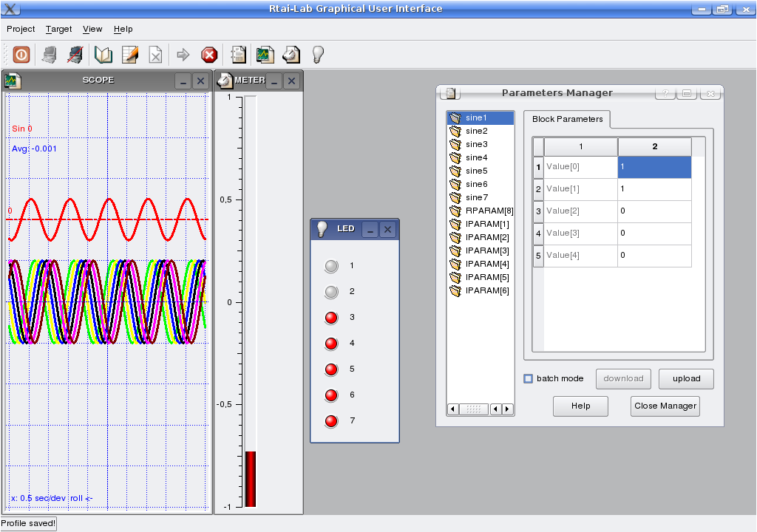Click the red power exit icon
The width and height of the screenshot is (757, 532).
pyautogui.click(x=21, y=54)
